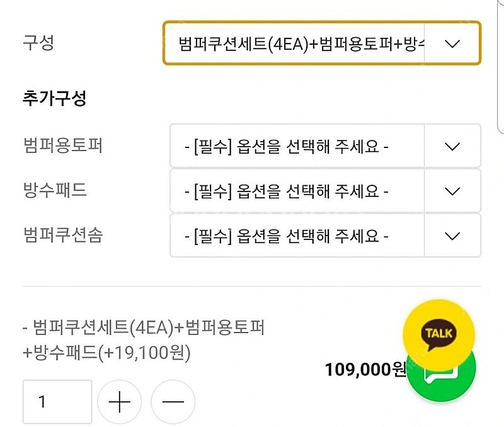Click chevron arrow beside 범퍼쿠션솜 option
Image resolution: width=504 pixels, height=427 pixels.
coord(452,236)
